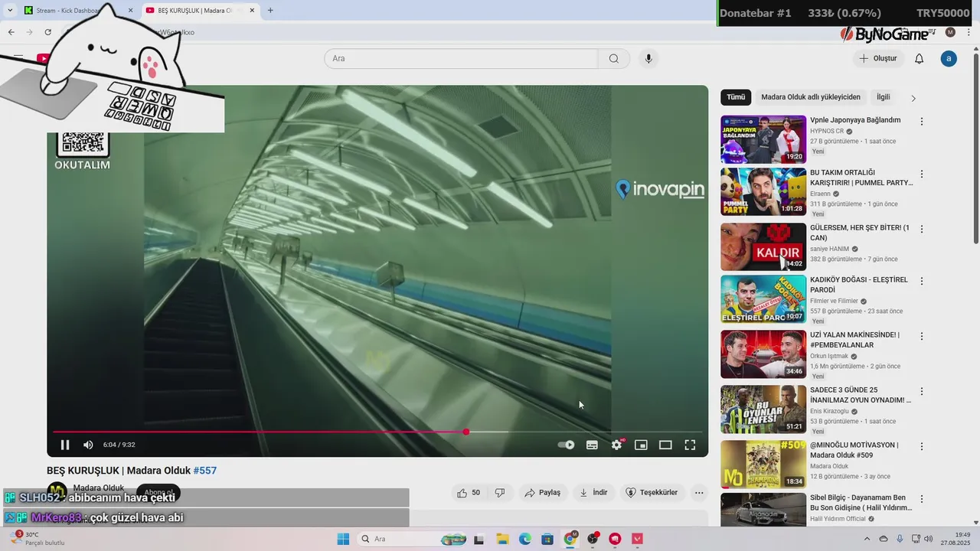Open options for Vpnle Japonyaya Bağlandım
This screenshot has width=980, height=551.
[922, 122]
